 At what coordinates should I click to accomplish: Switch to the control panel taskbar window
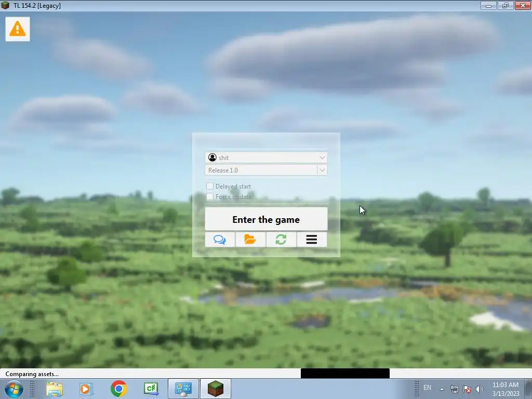point(183,389)
